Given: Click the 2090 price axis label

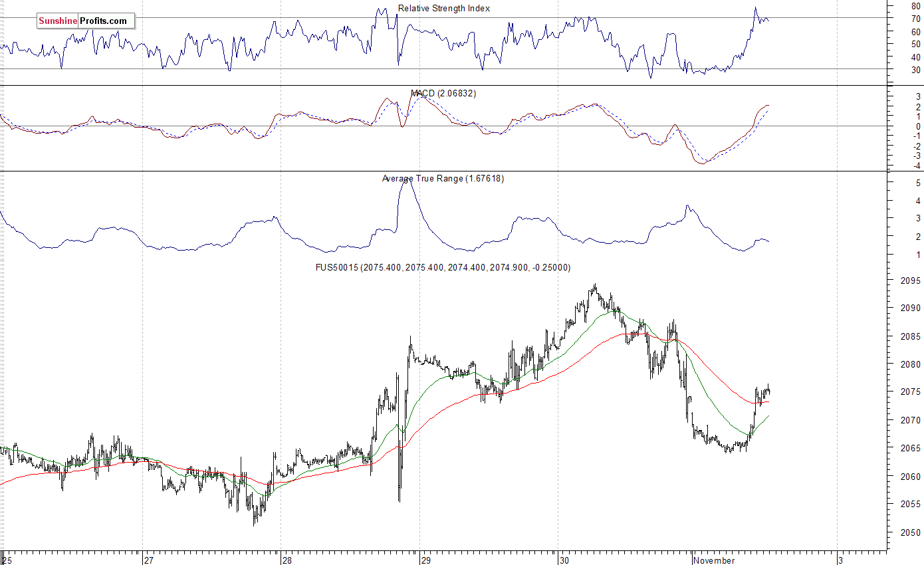Looking at the screenshot, I should [x=911, y=308].
